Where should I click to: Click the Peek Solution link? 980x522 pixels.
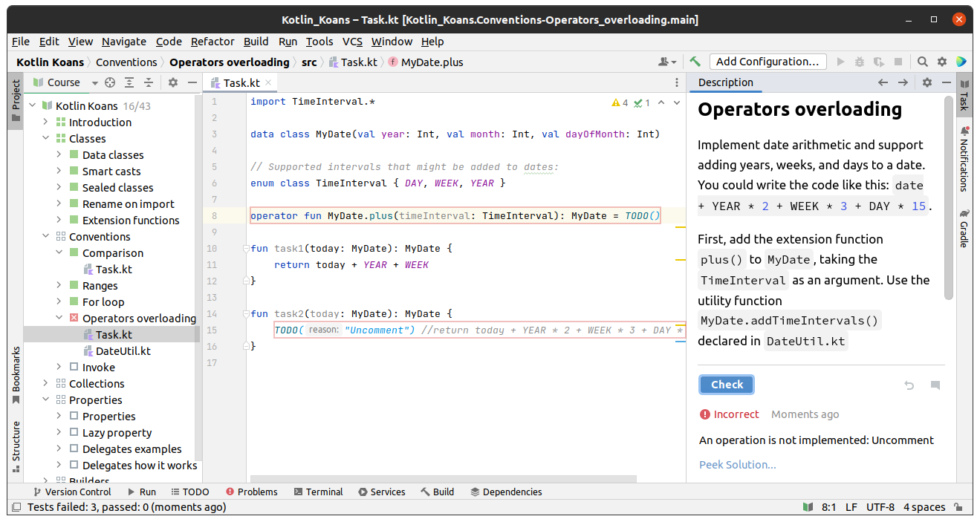coord(737,464)
